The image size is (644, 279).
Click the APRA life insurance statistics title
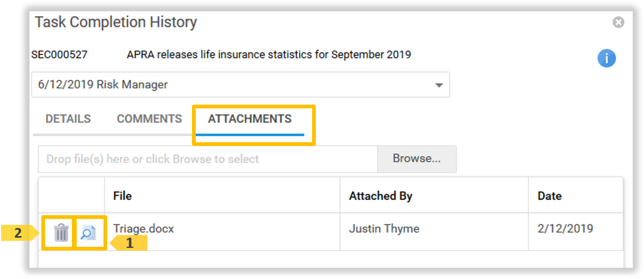(x=269, y=55)
